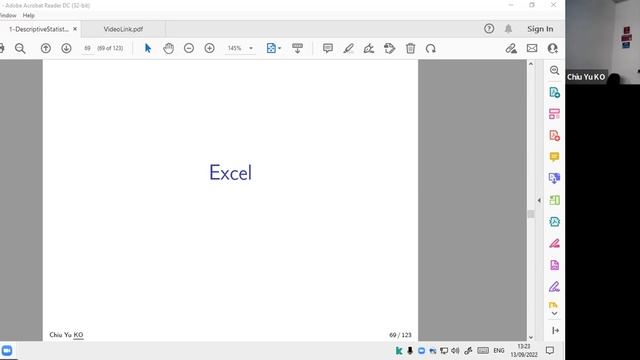Viewport: 640px width, 360px height.
Task: Go to next page with down arrow
Action: [x=66, y=48]
